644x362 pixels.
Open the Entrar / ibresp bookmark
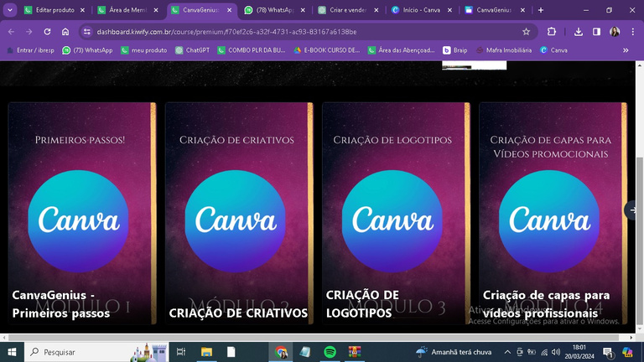click(x=31, y=50)
